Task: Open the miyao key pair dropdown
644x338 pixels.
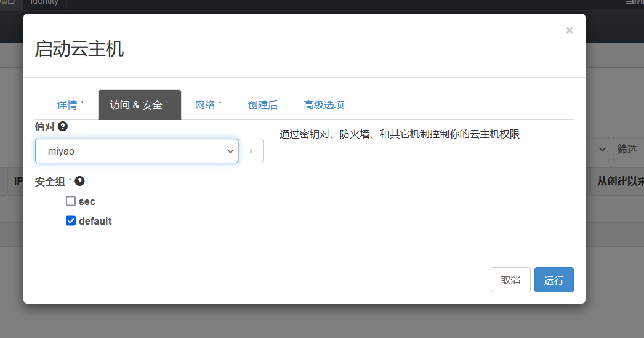Action: point(137,151)
